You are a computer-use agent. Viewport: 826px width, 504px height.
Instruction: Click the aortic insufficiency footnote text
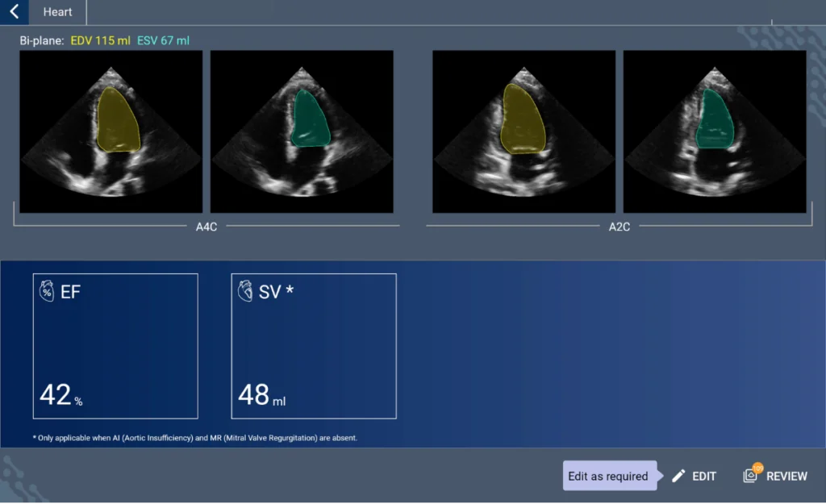click(x=195, y=438)
